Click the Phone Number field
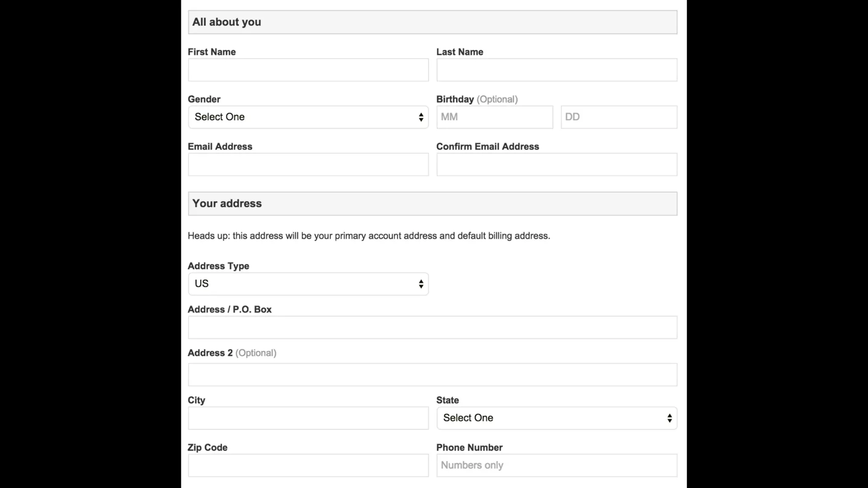This screenshot has width=868, height=488. (x=556, y=465)
